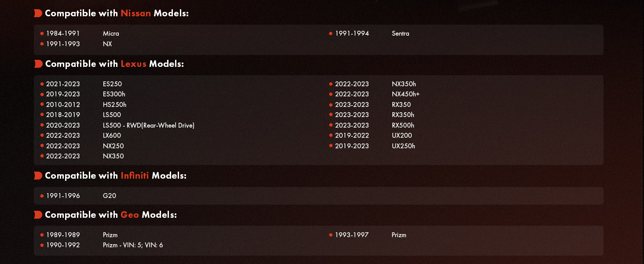Image resolution: width=644 pixels, height=264 pixels.
Task: Click the red bullet before 1991-1996 G20
Action: pyautogui.click(x=42, y=196)
